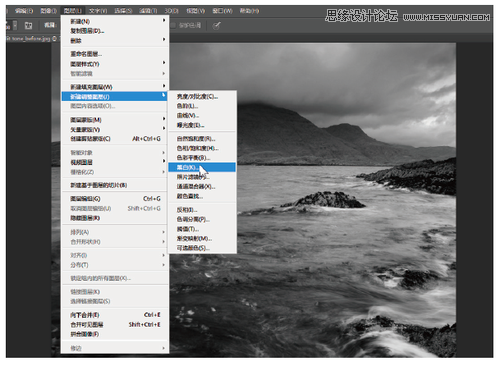500x366 pixels.
Task: Select 曲线(V)... Curves adjustment
Action: 202,116
